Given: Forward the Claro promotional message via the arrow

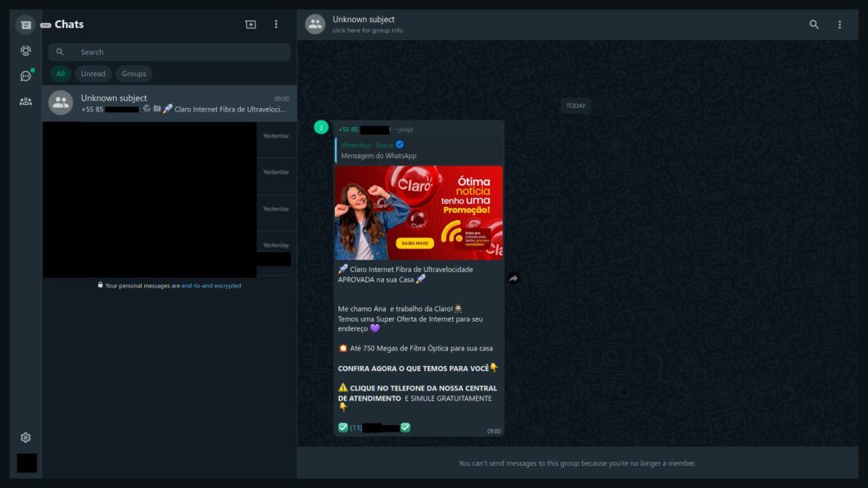Looking at the screenshot, I should [515, 278].
